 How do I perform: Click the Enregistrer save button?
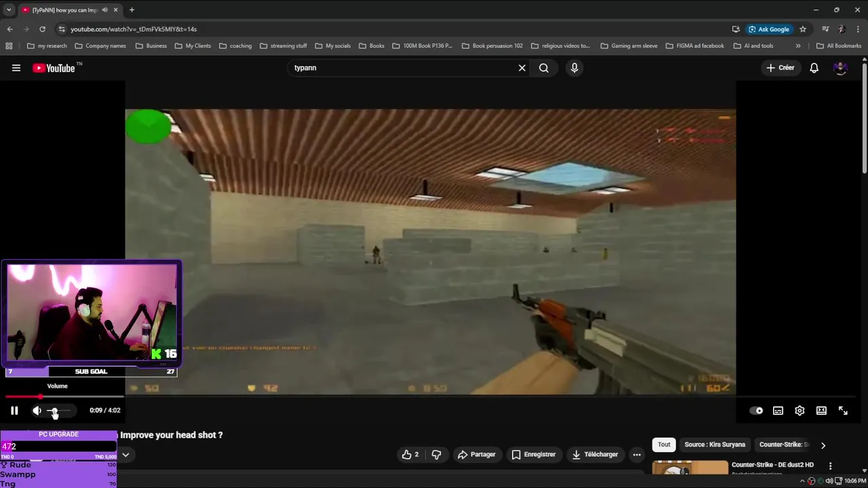[x=534, y=454]
